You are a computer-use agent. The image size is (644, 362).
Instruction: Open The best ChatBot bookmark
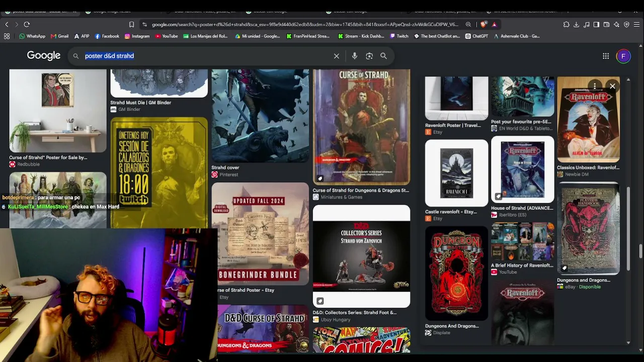pyautogui.click(x=437, y=36)
